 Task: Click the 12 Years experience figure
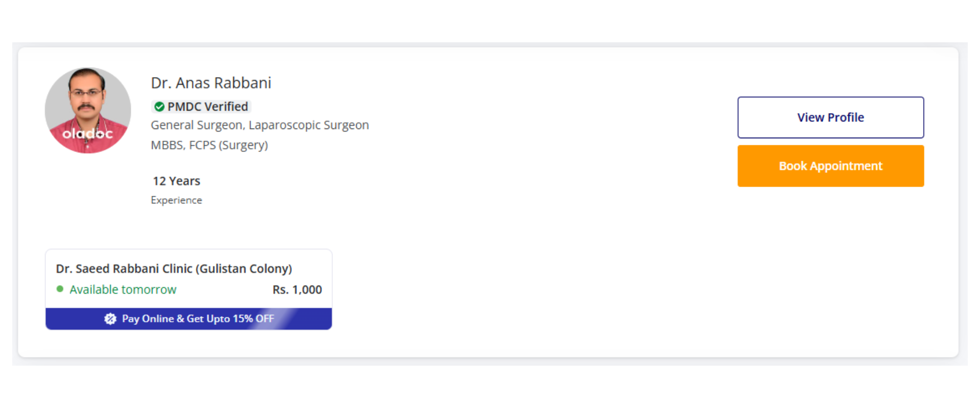[x=176, y=181]
